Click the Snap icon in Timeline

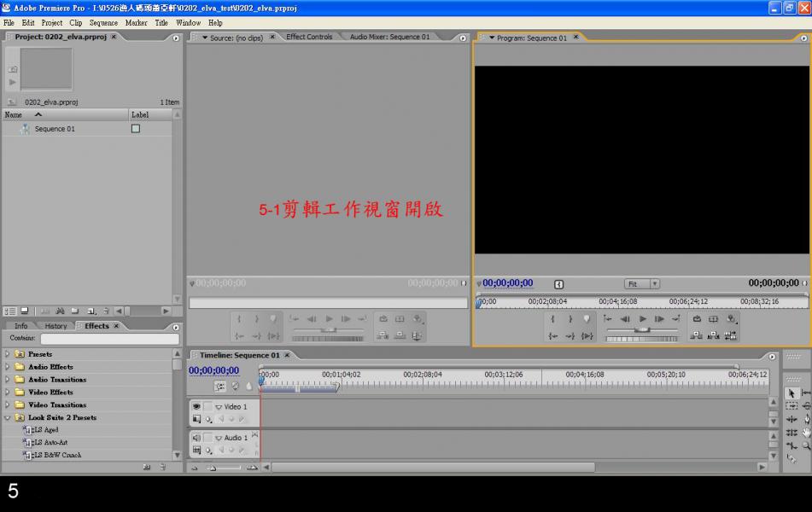pyautogui.click(x=219, y=386)
